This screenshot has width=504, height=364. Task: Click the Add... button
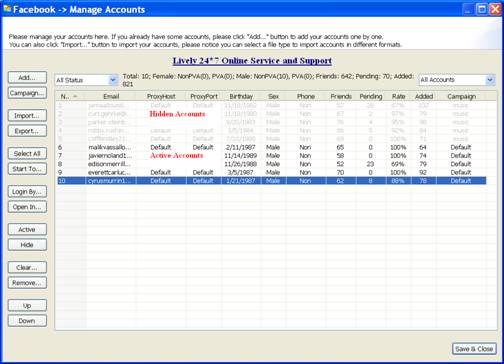27,77
